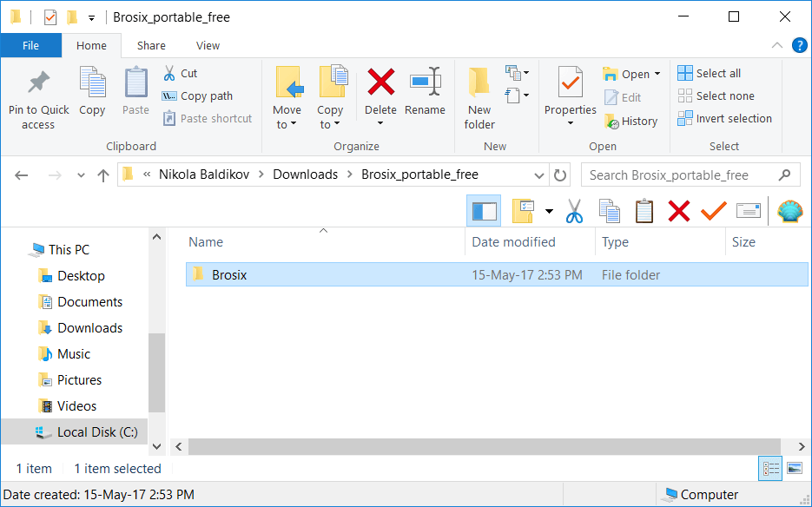Image resolution: width=812 pixels, height=507 pixels.
Task: Click Downloads in the address breadcrumb
Action: click(305, 174)
